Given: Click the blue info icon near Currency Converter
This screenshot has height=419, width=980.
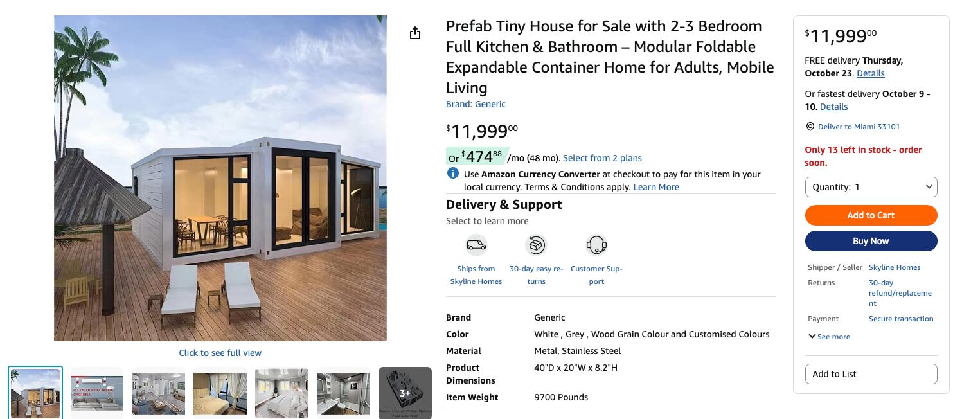Looking at the screenshot, I should (453, 174).
